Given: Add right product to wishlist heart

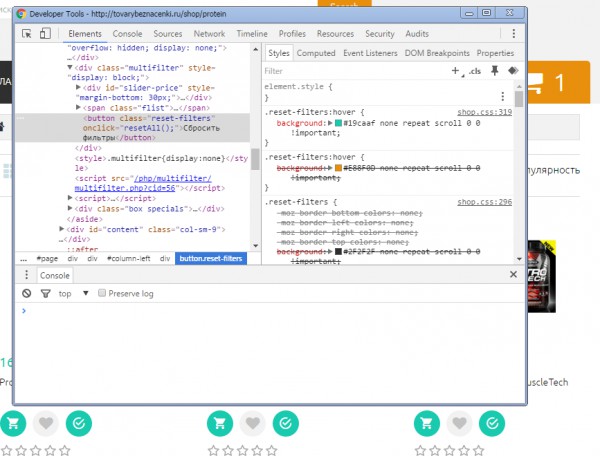Looking at the screenshot, I should 460,423.
